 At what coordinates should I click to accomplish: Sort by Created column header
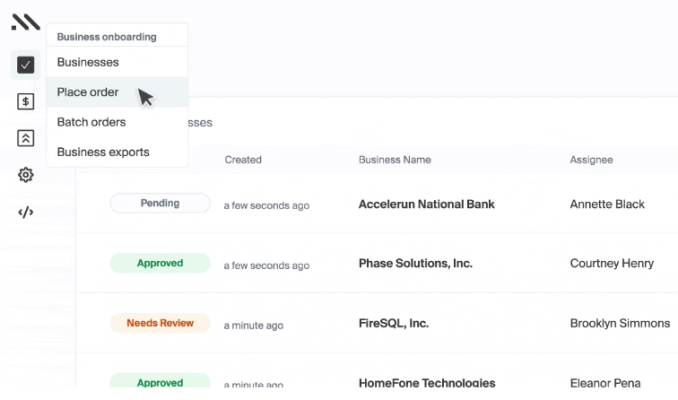click(243, 160)
